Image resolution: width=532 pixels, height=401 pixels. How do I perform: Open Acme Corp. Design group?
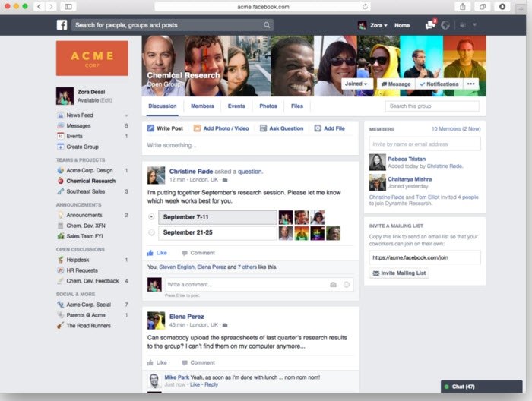point(90,171)
